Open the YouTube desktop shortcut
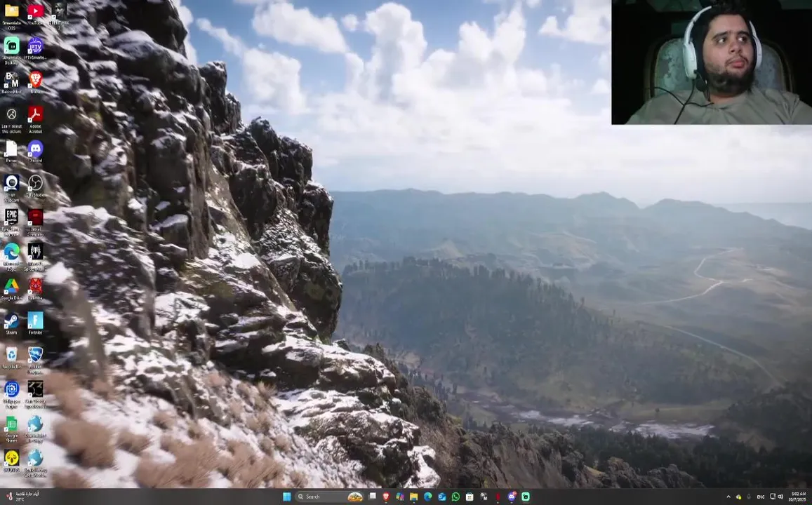 point(35,14)
